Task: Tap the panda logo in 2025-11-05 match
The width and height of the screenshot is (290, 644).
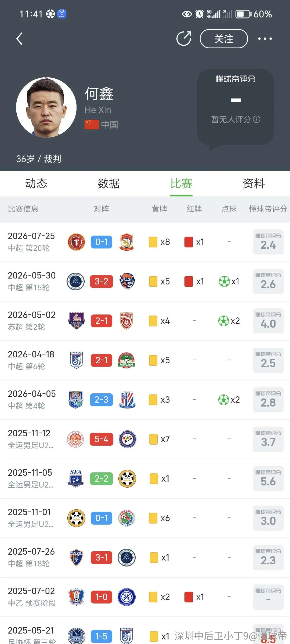Action: 127,478
